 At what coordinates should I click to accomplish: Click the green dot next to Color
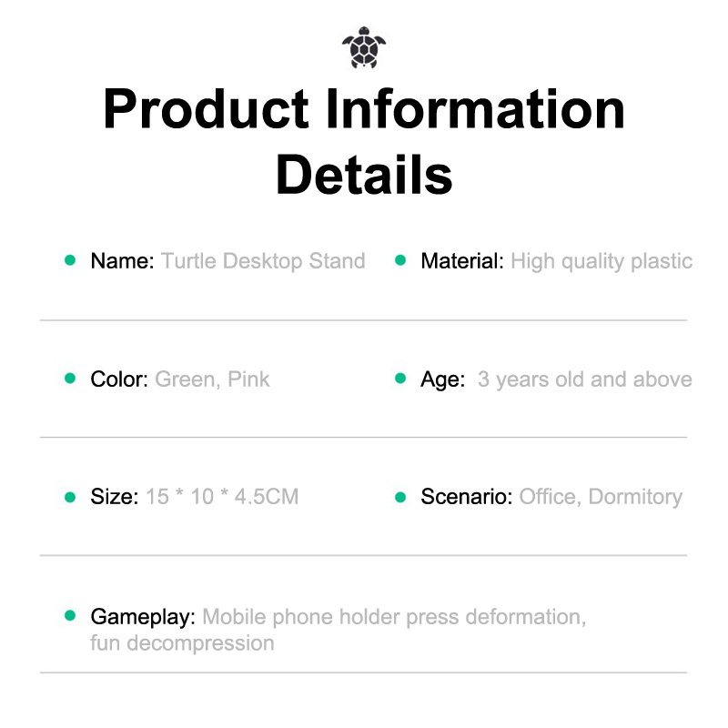70,379
